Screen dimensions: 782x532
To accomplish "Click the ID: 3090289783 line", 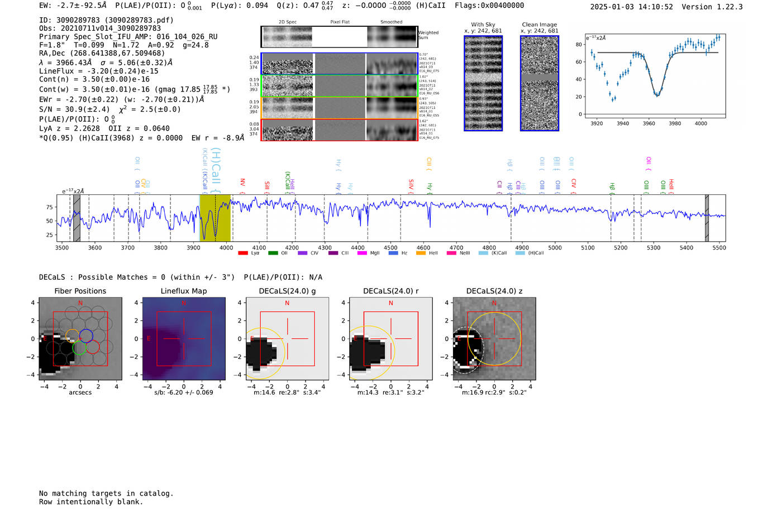I will tap(106, 20).
